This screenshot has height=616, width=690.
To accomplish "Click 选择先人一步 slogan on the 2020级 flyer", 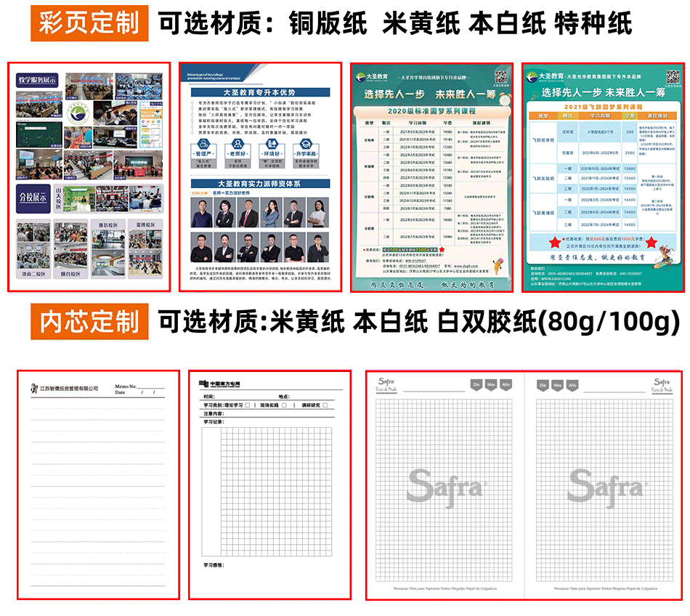I will tap(394, 94).
